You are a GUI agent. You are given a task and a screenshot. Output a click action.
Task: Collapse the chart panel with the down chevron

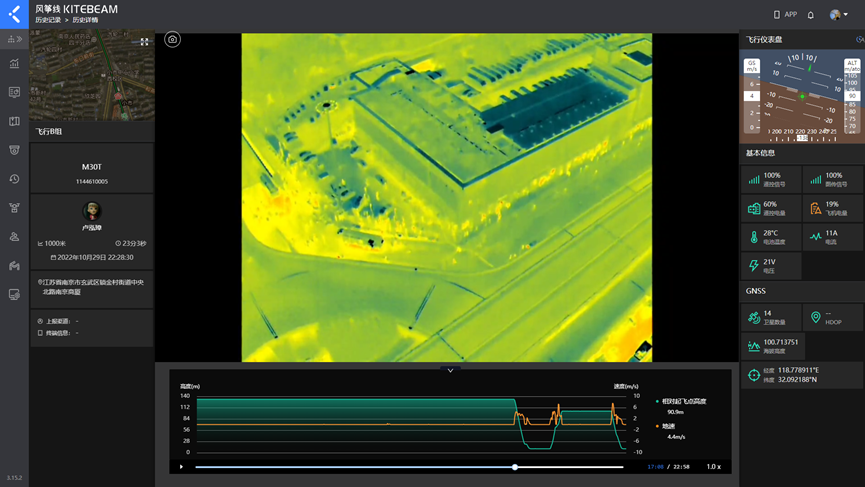click(450, 370)
